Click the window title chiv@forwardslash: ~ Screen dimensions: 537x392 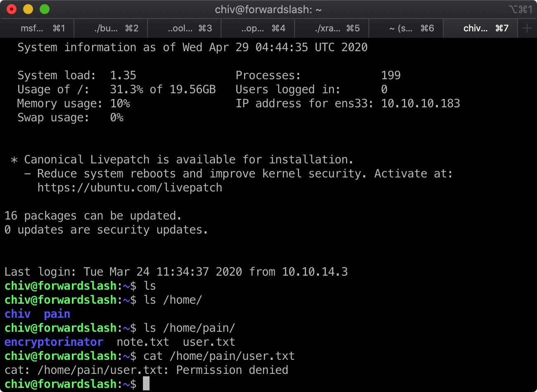point(268,9)
